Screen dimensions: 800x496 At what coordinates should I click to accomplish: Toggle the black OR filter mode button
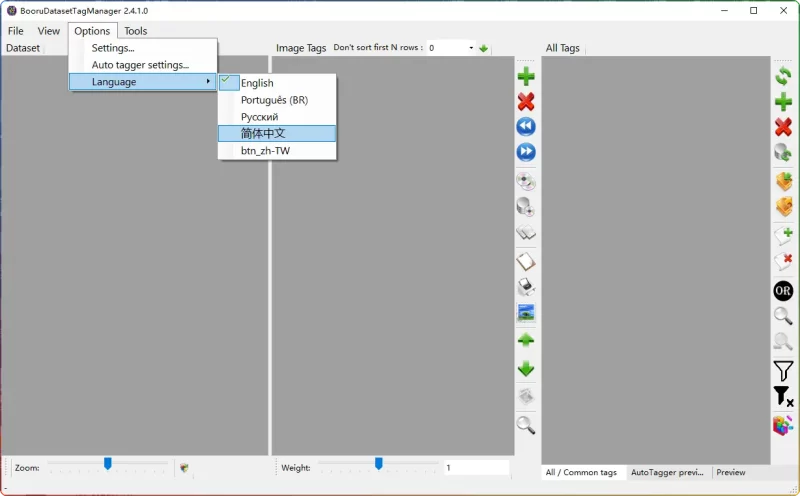tap(783, 291)
